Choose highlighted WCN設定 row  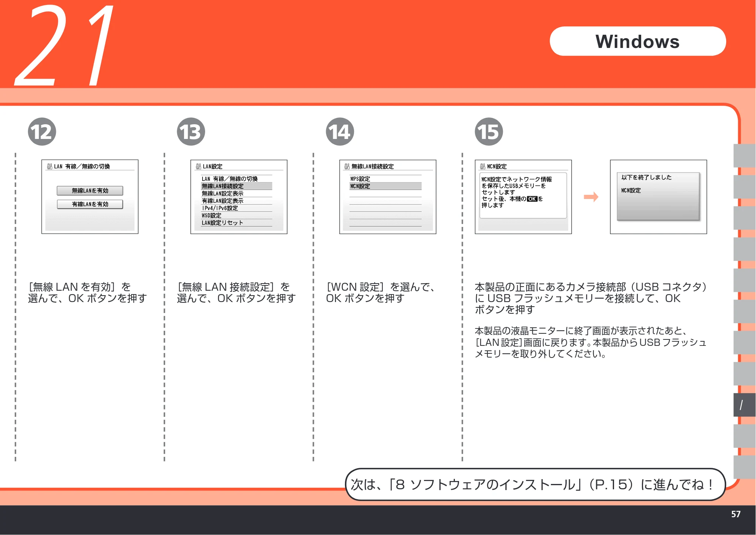pos(385,186)
